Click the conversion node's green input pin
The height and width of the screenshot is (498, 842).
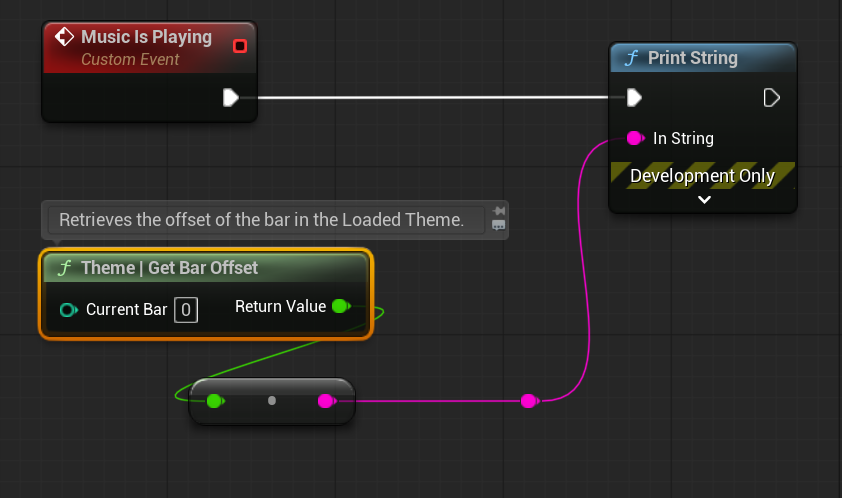point(214,401)
